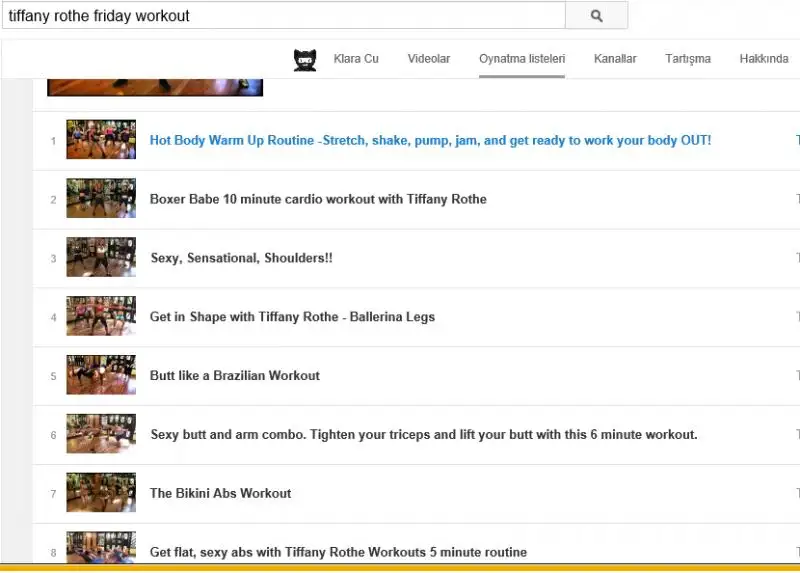Select the Oynatma listeleri tab

coord(522,59)
